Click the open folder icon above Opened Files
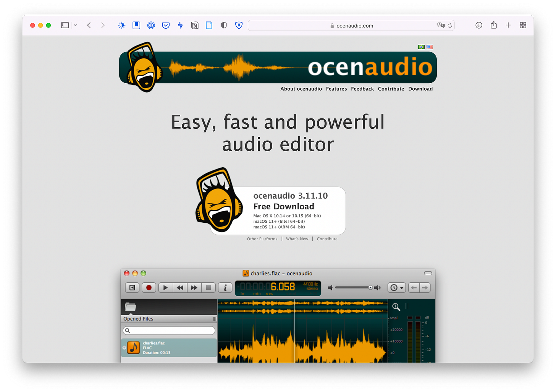 click(x=131, y=307)
